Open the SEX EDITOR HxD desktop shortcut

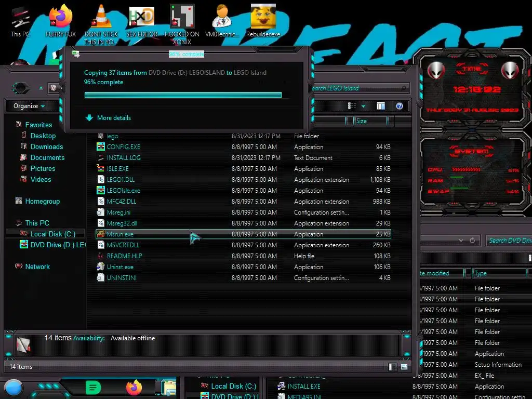coord(142,21)
